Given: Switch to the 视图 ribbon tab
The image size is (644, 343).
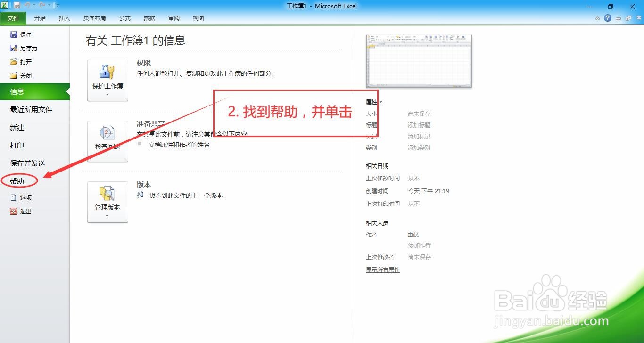Looking at the screenshot, I should [198, 18].
